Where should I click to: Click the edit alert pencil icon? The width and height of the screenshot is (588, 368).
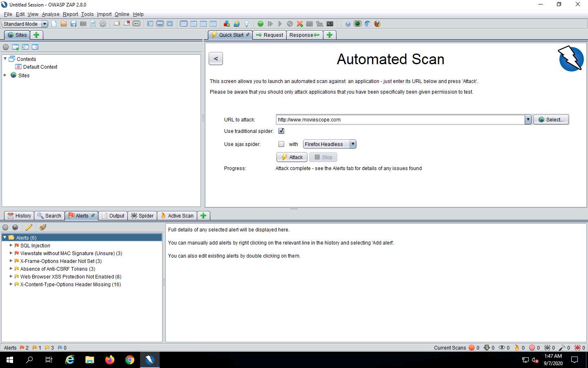click(x=29, y=227)
